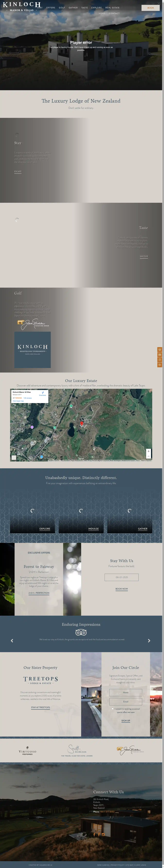164x868 pixels.
Task: Open the calendar booking icon in sidebar
Action: tap(160, 360)
